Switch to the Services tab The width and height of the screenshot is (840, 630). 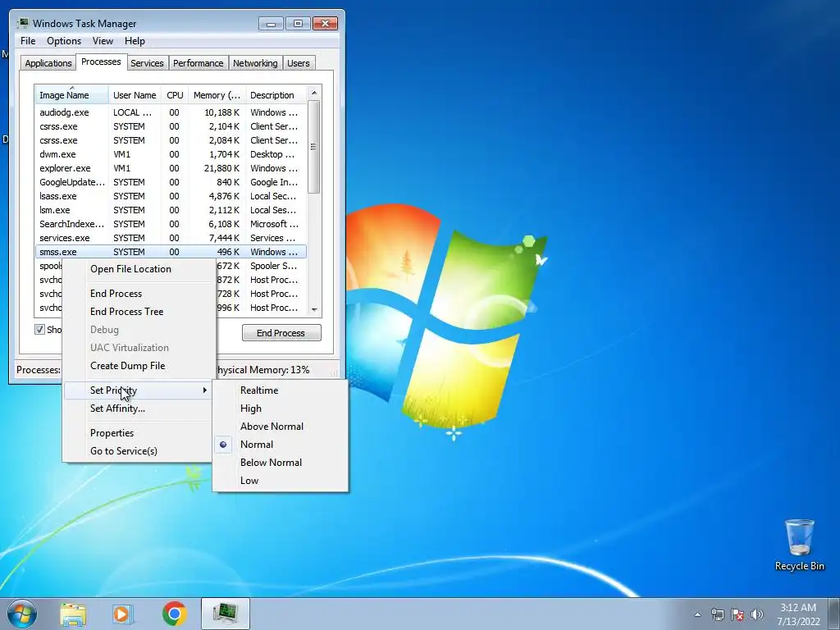[147, 63]
